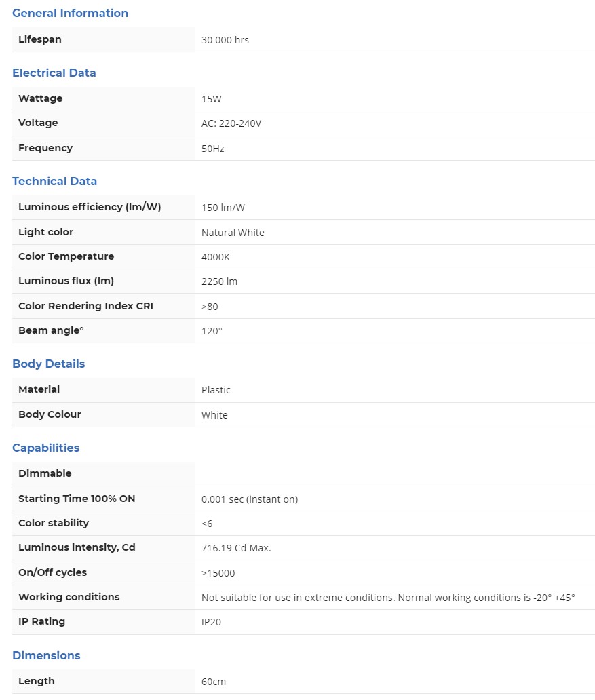Click the Technical Data heading
The width and height of the screenshot is (595, 700).
pos(54,181)
